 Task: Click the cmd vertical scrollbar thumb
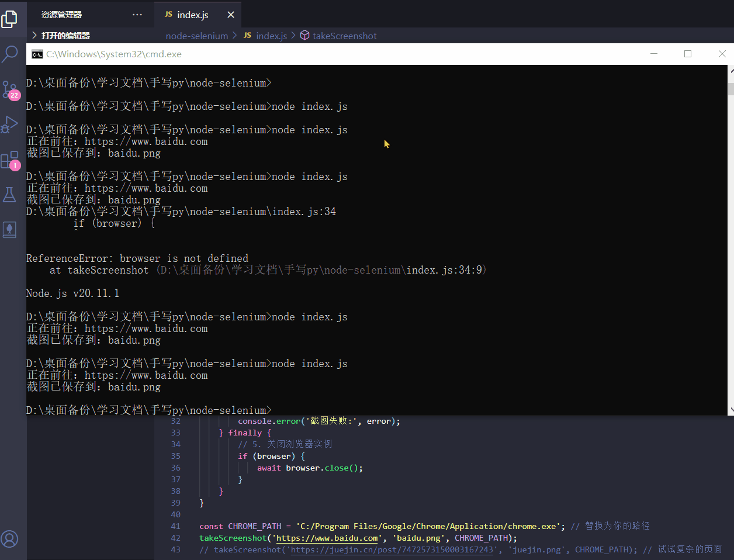coord(730,89)
